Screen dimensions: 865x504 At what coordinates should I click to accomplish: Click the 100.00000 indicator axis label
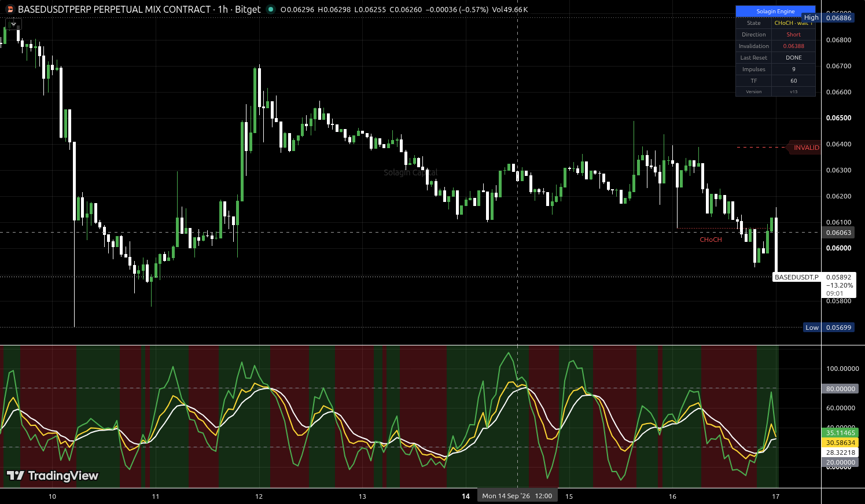[x=842, y=369]
